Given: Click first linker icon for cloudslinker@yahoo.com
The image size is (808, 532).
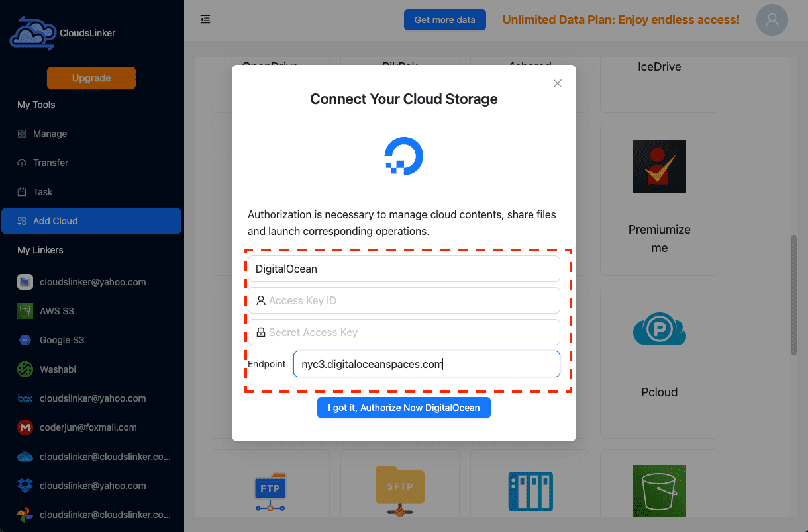Looking at the screenshot, I should click(x=25, y=282).
